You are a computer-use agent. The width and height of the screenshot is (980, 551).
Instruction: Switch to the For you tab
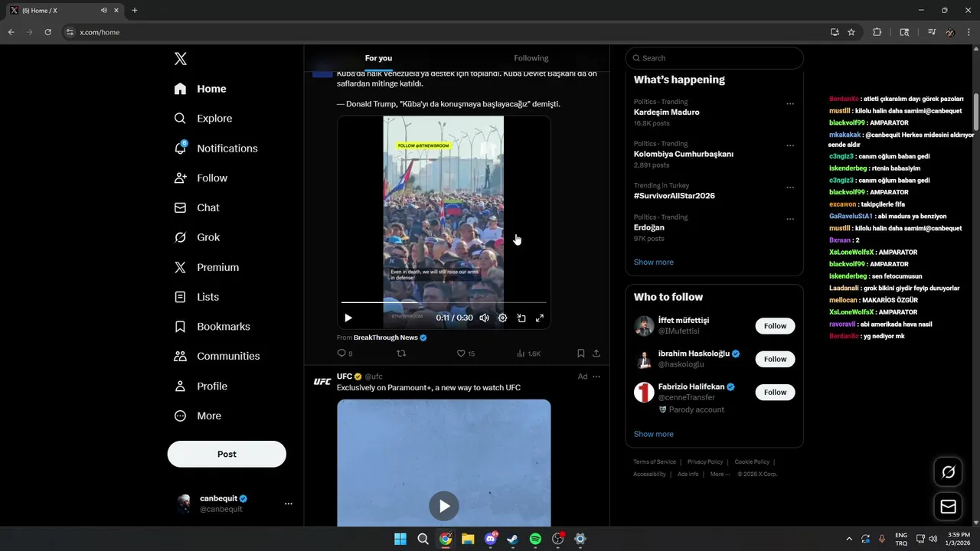[x=378, y=58]
